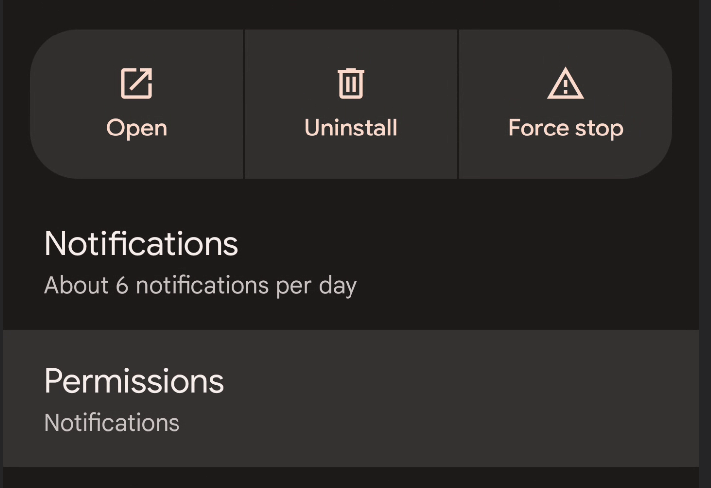This screenshot has height=488, width=711.
Task: Click the highlighted Permissions row background
Action: tap(351, 398)
